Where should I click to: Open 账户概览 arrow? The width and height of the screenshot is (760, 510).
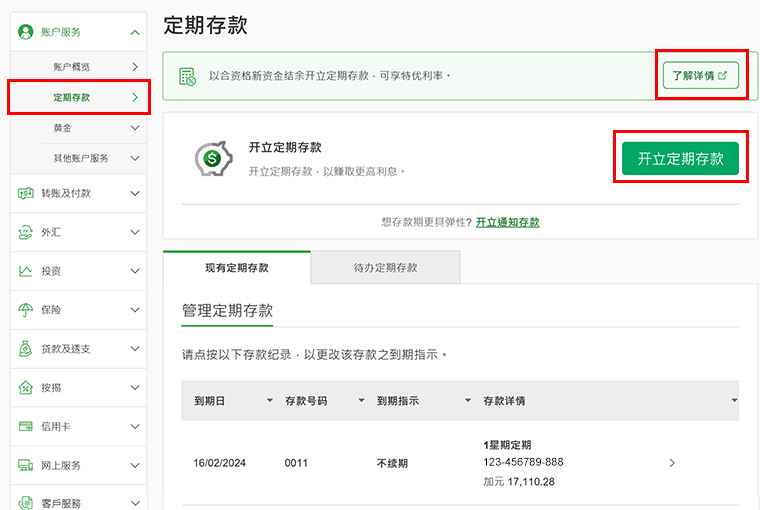135,67
